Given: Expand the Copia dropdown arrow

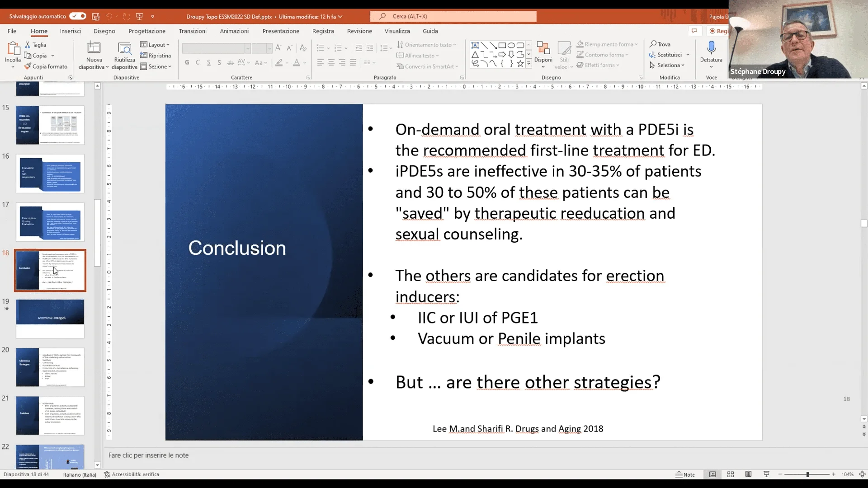Looking at the screenshot, I should pos(52,56).
